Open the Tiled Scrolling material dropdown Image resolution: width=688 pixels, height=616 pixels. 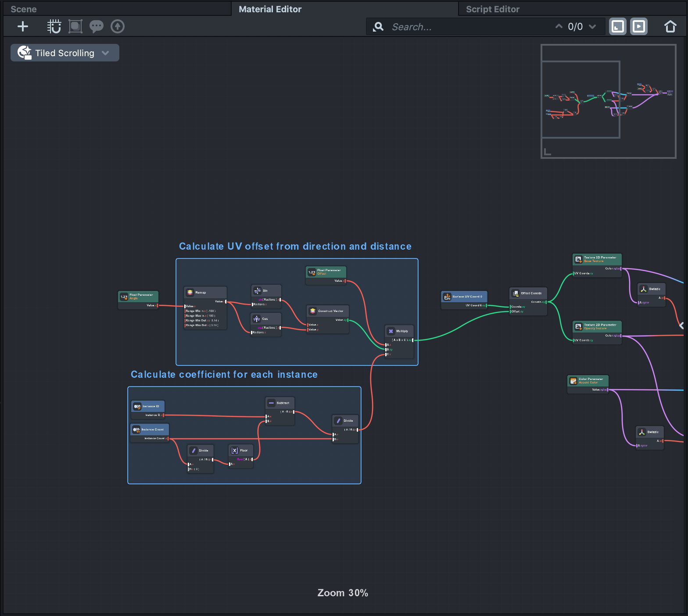(65, 53)
